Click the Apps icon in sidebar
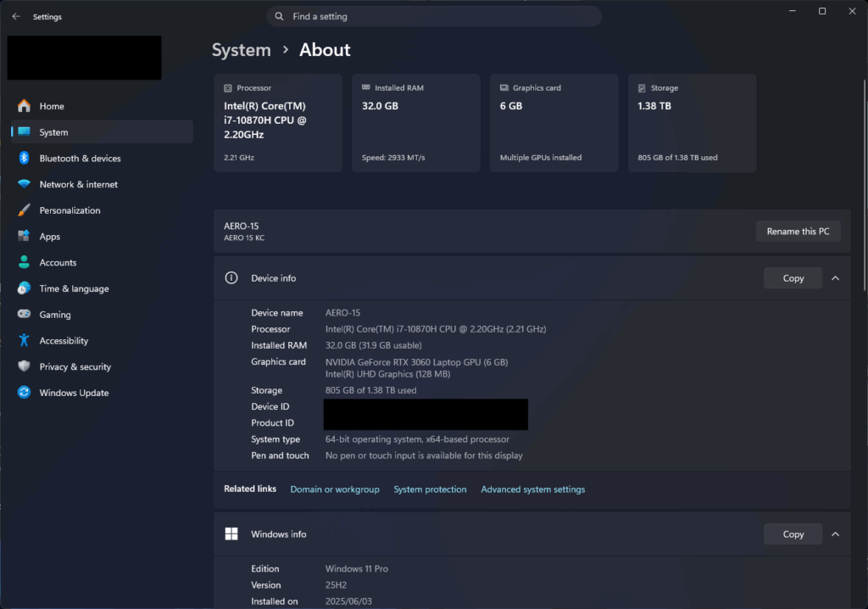Image resolution: width=868 pixels, height=609 pixels. point(24,236)
